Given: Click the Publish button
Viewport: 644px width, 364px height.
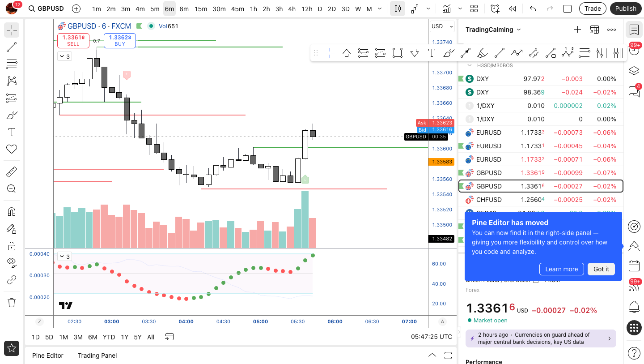Looking at the screenshot, I should [x=626, y=9].
